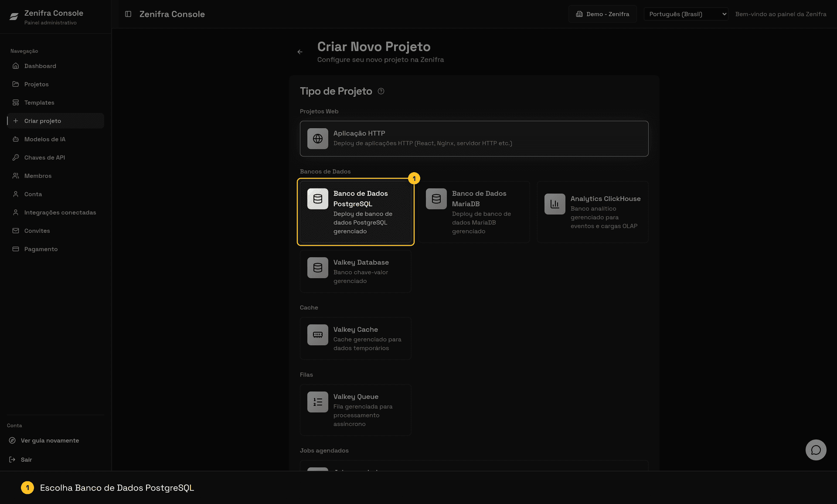Viewport: 837px width, 504px height.
Task: Click the Zenifra logo in sidebar header
Action: [14, 17]
